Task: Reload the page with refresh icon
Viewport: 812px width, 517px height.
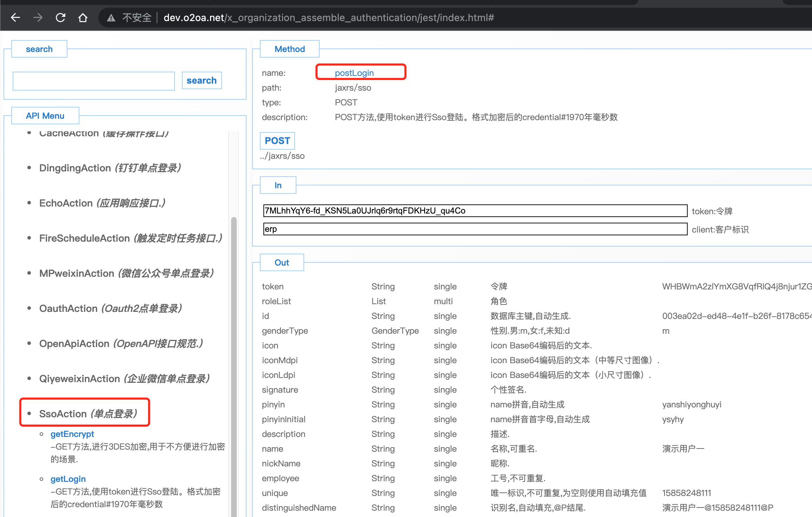Action: pyautogui.click(x=60, y=18)
